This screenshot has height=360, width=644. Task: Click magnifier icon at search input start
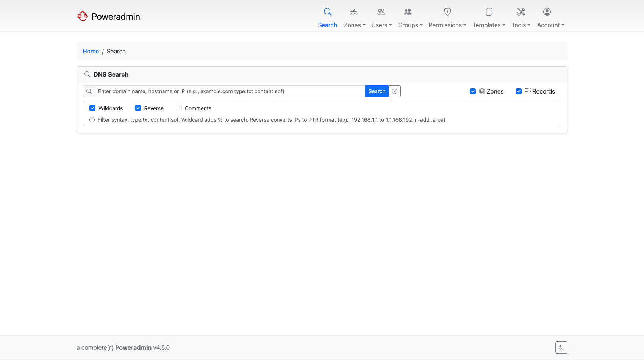[89, 91]
